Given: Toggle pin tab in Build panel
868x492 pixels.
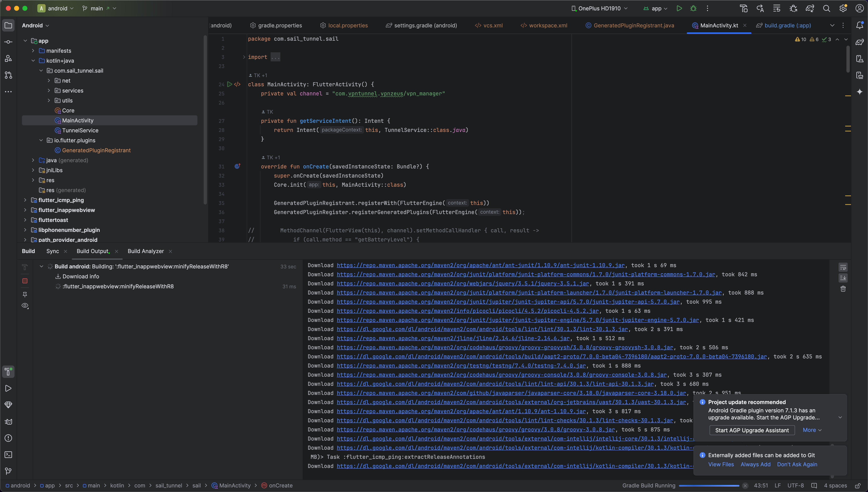Looking at the screenshot, I should coord(25,294).
